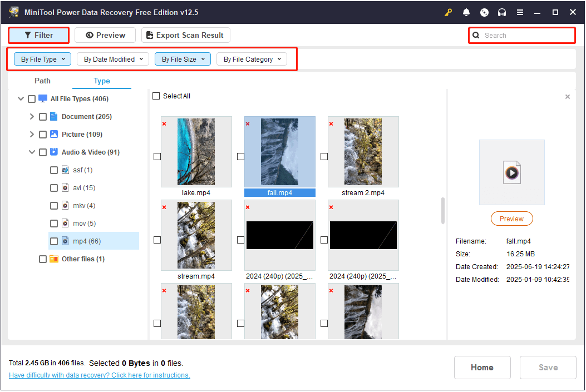Check the Select All checkbox

click(156, 96)
